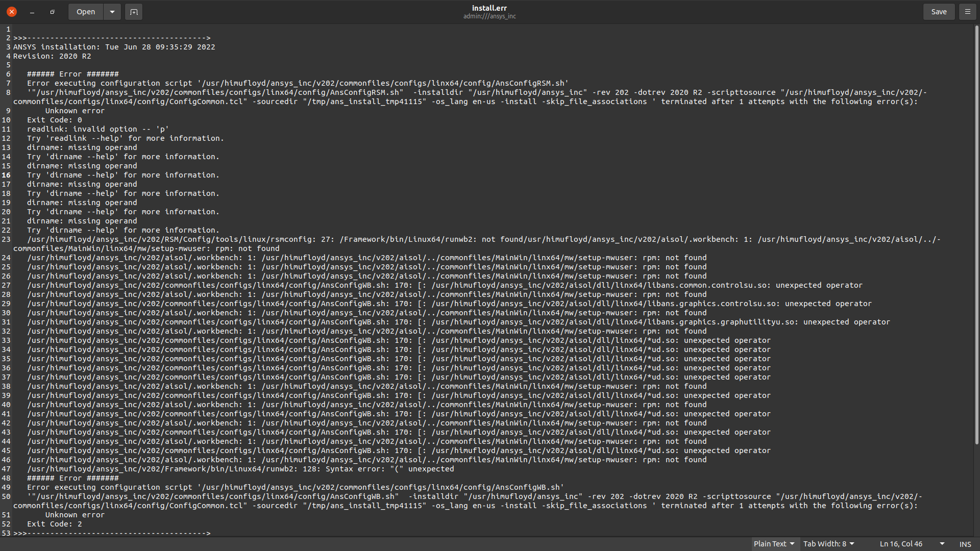Click the 'Revision: 2020 R2' text line
980x551 pixels.
click(x=52, y=56)
